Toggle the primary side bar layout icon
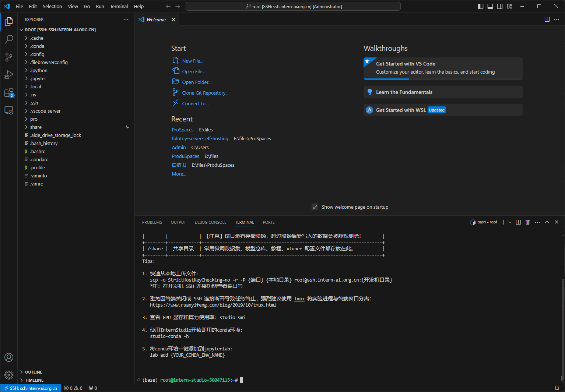Image resolution: width=565 pixels, height=392 pixels. tap(481, 6)
